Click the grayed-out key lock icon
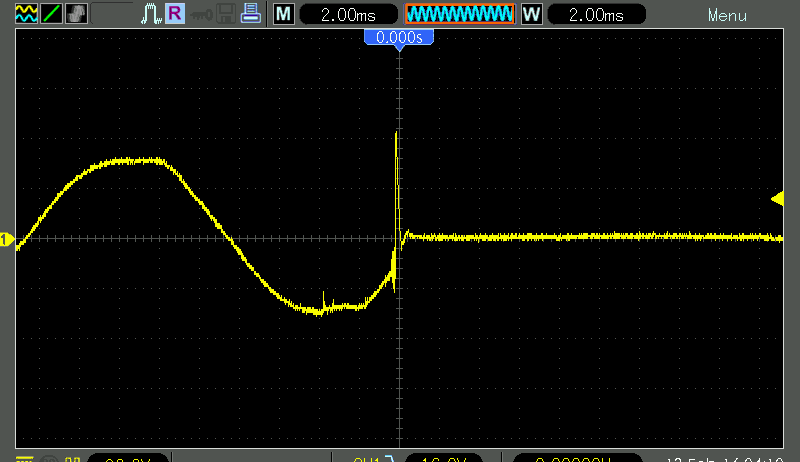Screen dimensions: 800x462 point(202,15)
